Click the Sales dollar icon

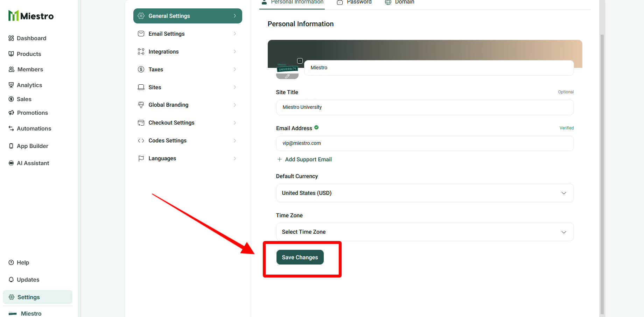pos(11,99)
